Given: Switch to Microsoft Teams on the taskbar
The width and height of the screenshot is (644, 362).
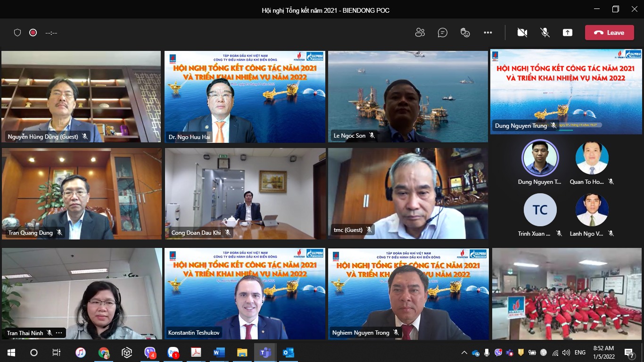Looking at the screenshot, I should tap(265, 352).
